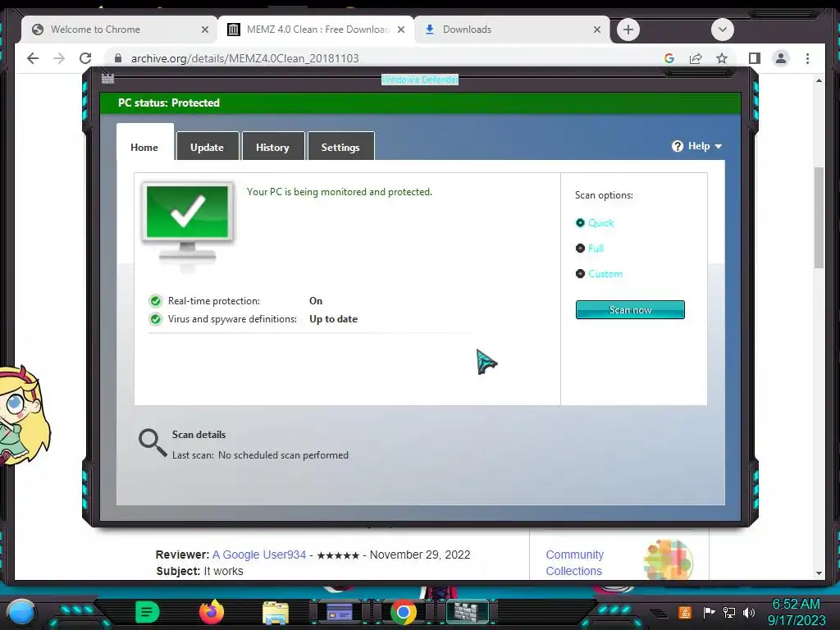The height and width of the screenshot is (630, 840).
Task: Open a new Chrome tab
Action: point(628,30)
